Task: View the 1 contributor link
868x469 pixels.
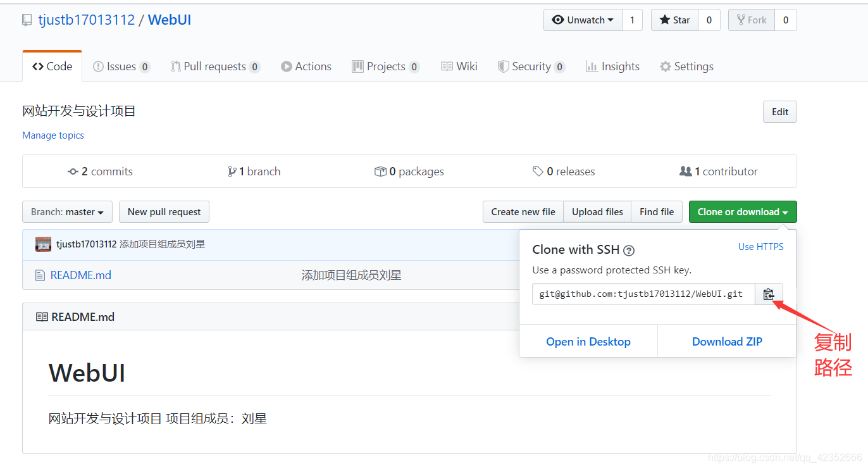Action: (x=719, y=172)
